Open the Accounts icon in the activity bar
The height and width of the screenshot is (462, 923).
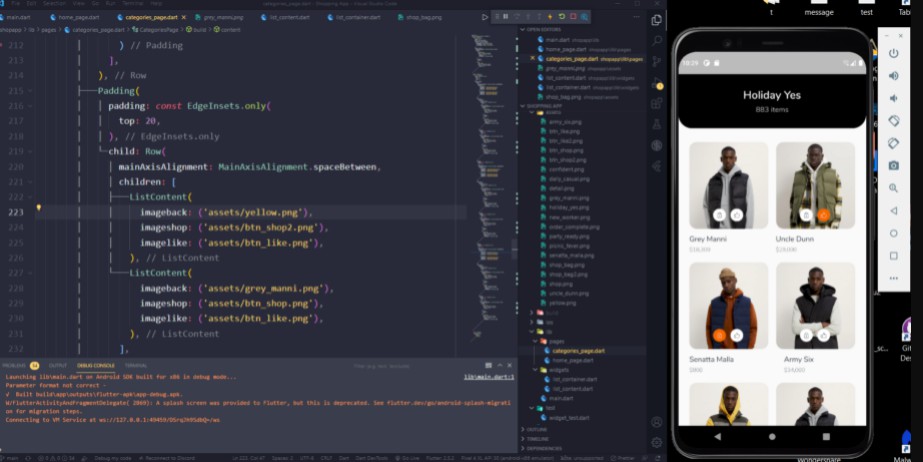pyautogui.click(x=657, y=422)
